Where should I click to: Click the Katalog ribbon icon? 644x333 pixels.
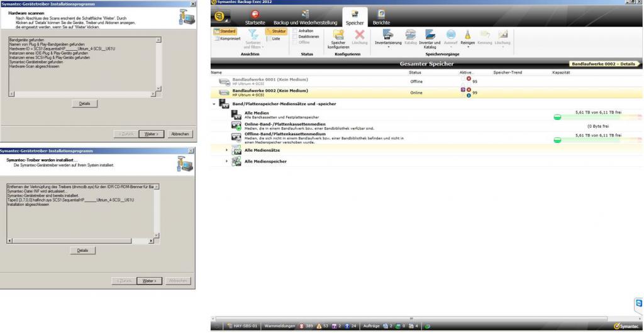410,35
